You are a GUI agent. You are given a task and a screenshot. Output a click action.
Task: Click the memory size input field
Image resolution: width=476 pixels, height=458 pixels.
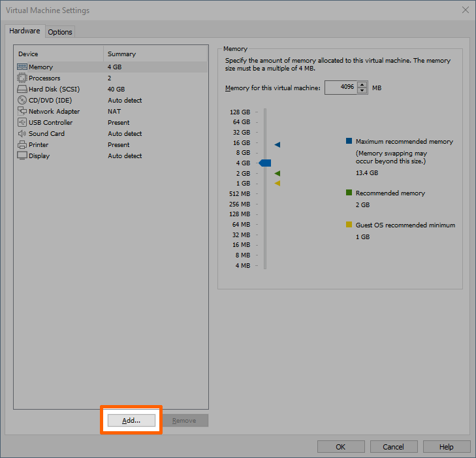[340, 88]
